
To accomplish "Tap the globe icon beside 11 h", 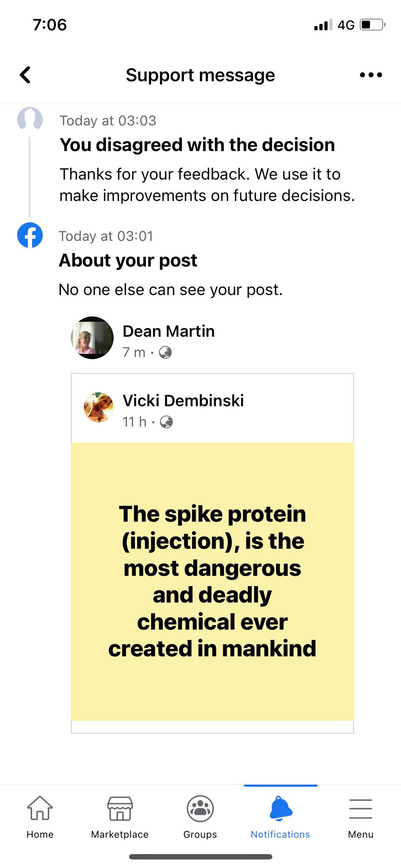I will pyautogui.click(x=166, y=422).
